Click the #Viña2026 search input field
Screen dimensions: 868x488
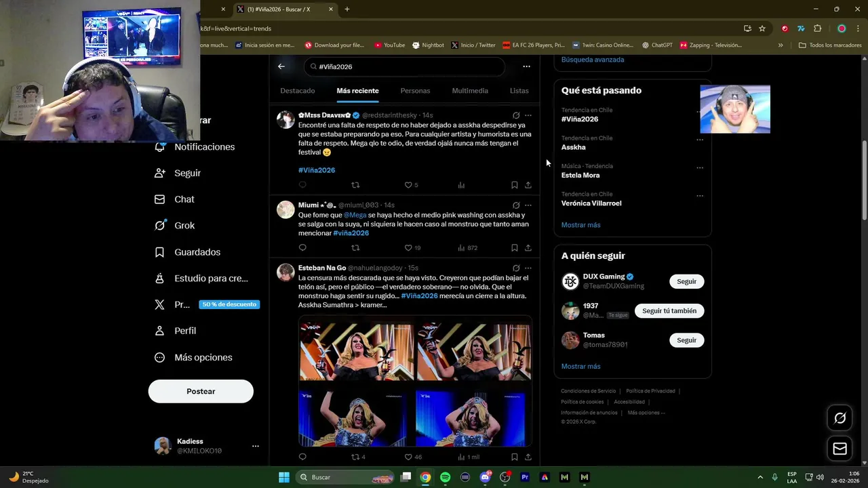tap(406, 66)
